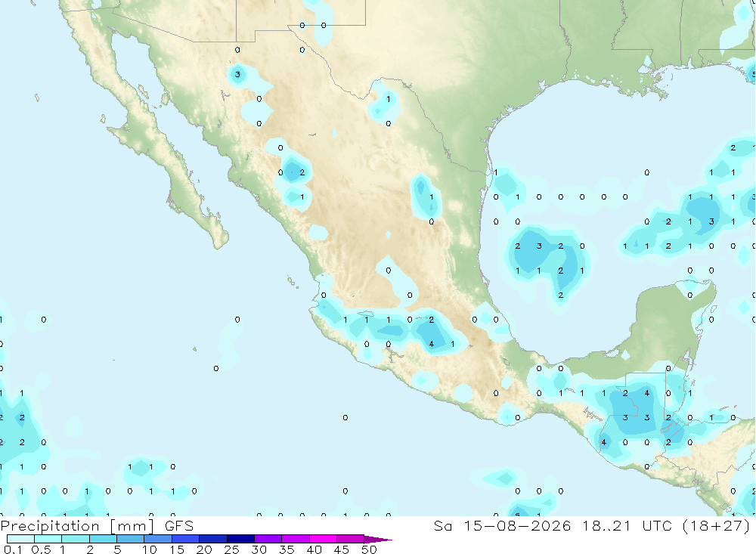The width and height of the screenshot is (756, 554).
Task: Click the 'UTC' label
Action: point(657,525)
